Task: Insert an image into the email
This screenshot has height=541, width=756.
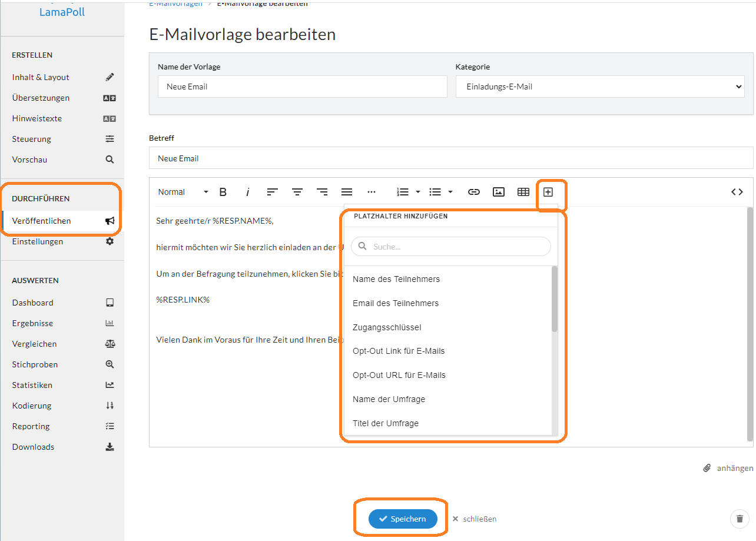Action: click(499, 191)
